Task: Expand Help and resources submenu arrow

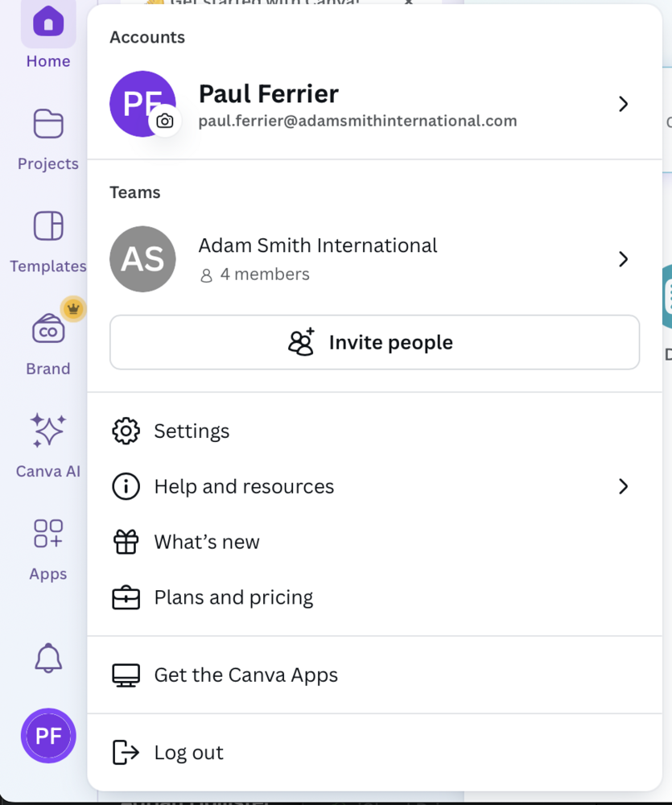Action: pyautogui.click(x=623, y=486)
